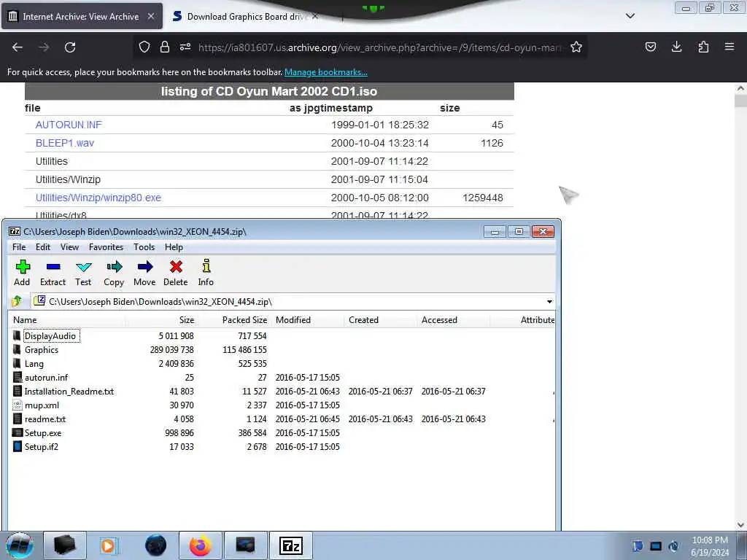Click the Extract toolbar icon
This screenshot has width=747, height=560.
53,273
